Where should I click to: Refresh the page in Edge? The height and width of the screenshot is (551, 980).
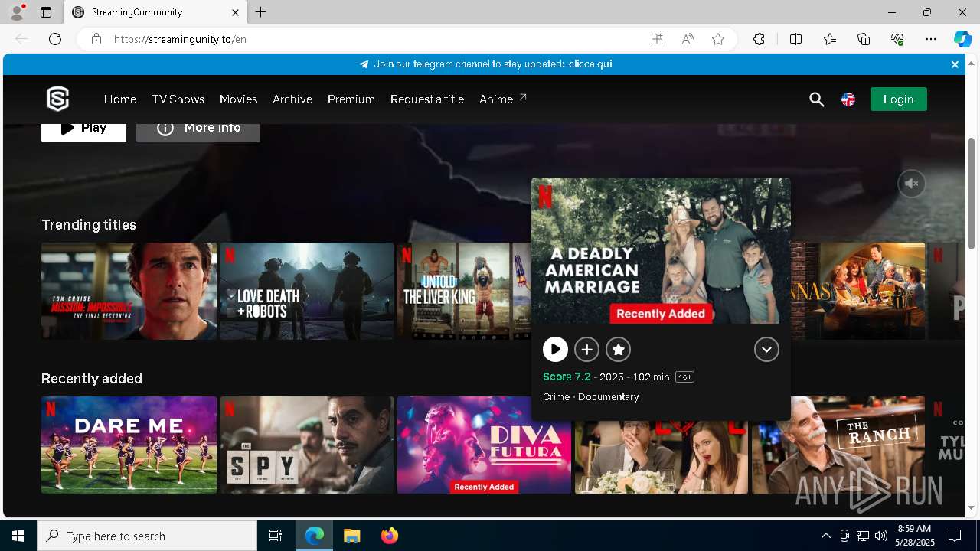coord(55,39)
